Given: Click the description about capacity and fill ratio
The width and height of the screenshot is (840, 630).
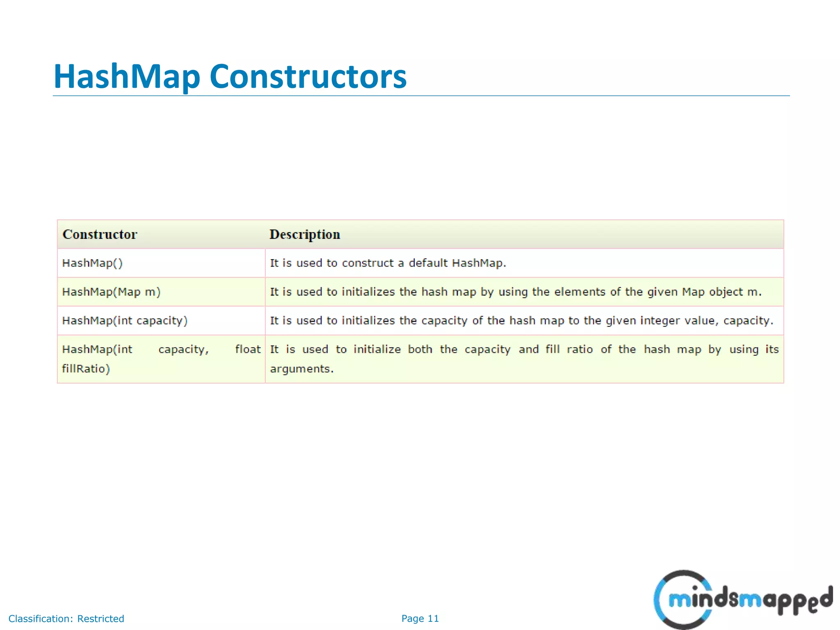Looking at the screenshot, I should point(524,359).
